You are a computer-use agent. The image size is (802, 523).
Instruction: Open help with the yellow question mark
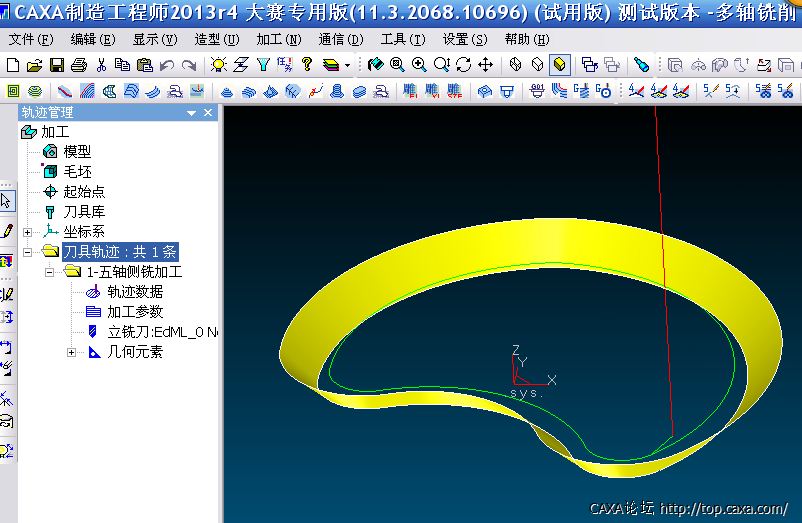[307, 64]
